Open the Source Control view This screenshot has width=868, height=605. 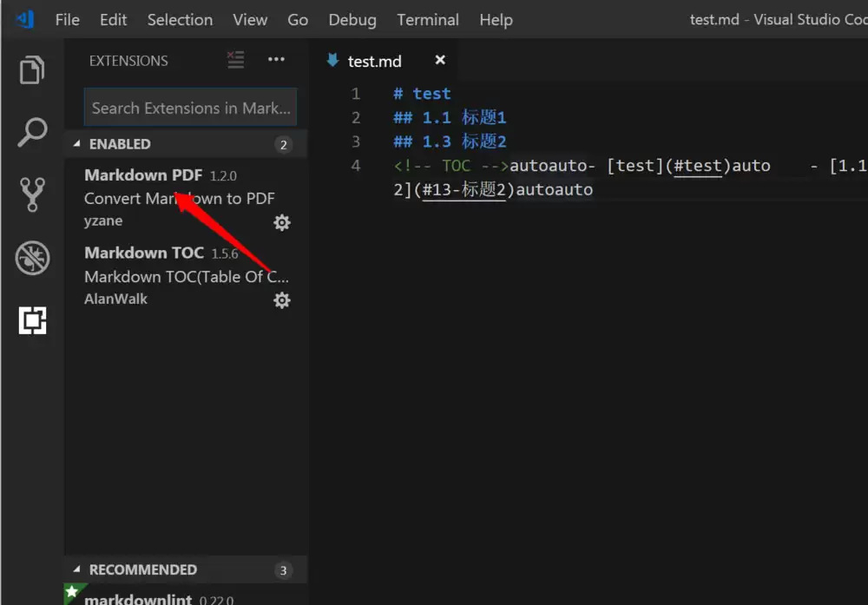coord(31,194)
